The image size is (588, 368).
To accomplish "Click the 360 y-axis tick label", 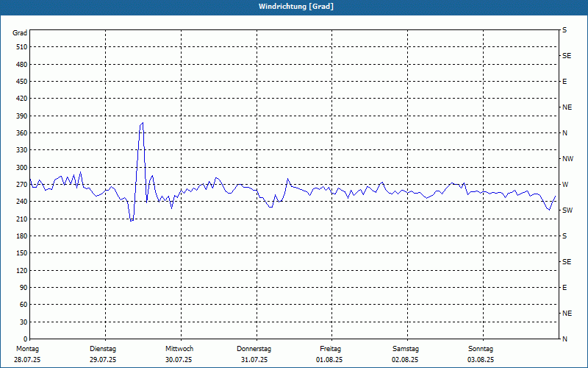I will pyautogui.click(x=21, y=133).
